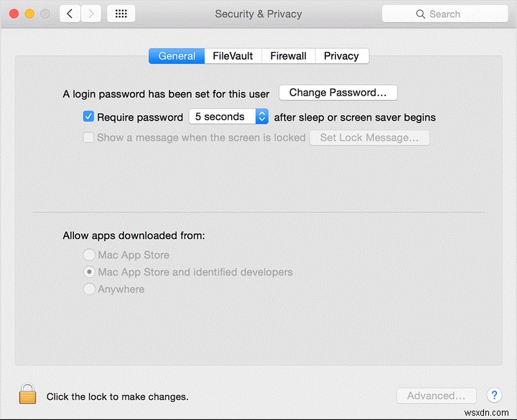Minimize the window with the yellow button
The width and height of the screenshot is (517, 420).
click(29, 14)
